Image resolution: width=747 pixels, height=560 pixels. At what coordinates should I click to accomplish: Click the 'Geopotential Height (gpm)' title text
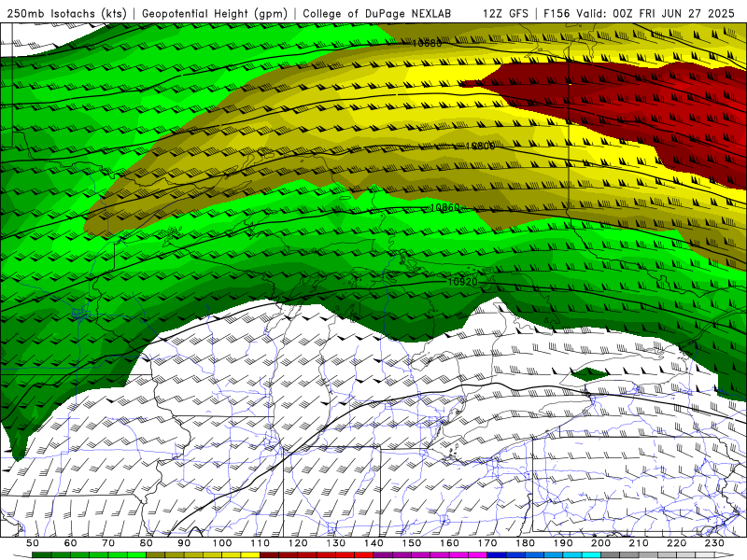tap(215, 13)
